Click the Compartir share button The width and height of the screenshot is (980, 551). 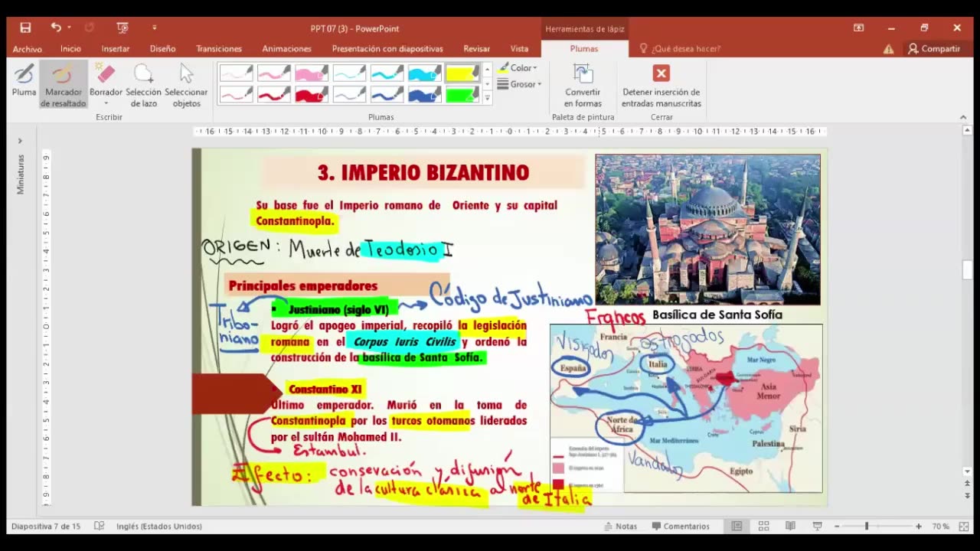click(x=933, y=48)
